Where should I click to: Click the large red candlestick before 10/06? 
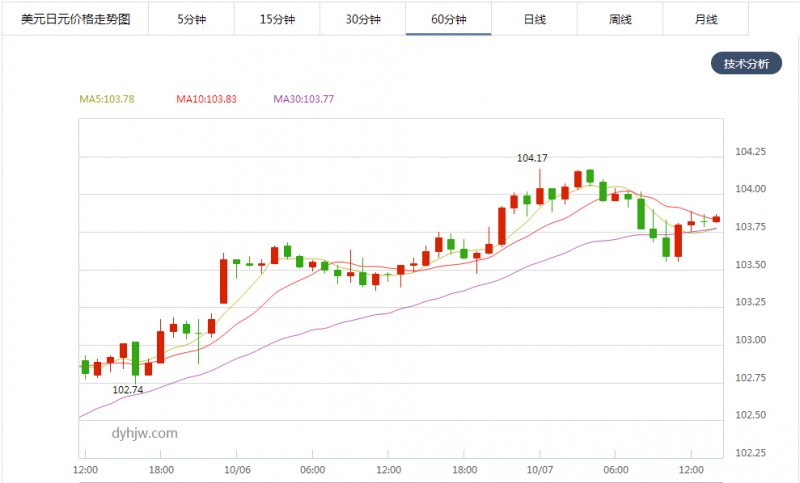click(223, 281)
